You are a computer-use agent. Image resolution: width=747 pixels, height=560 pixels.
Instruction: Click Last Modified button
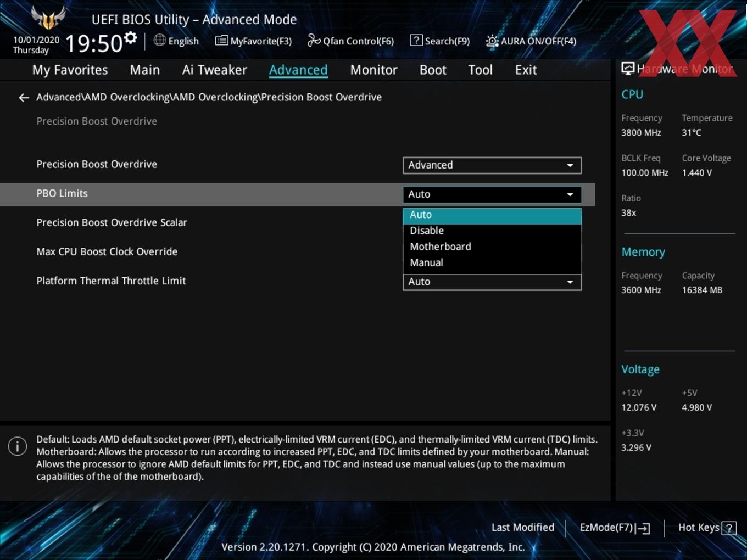click(522, 528)
